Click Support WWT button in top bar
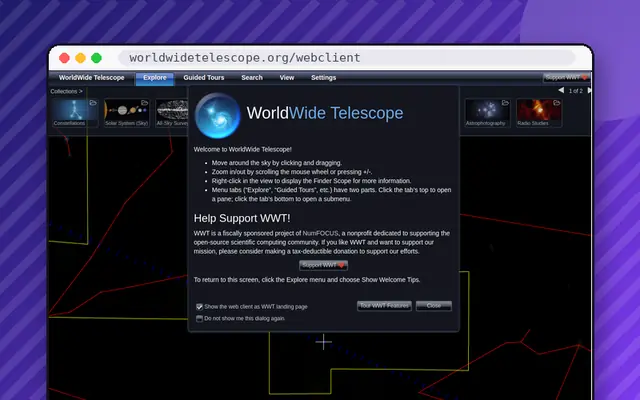Viewport: 640px width, 400px height. (566, 78)
